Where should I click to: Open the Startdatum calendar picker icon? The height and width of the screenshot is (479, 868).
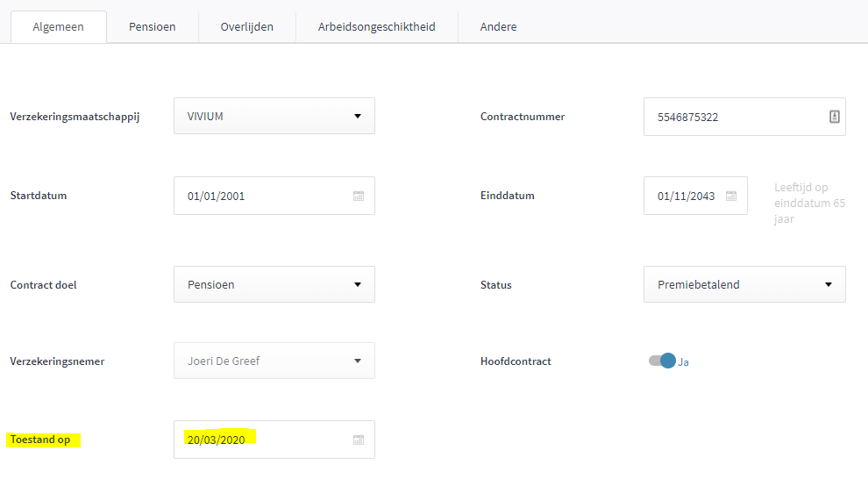pos(359,197)
